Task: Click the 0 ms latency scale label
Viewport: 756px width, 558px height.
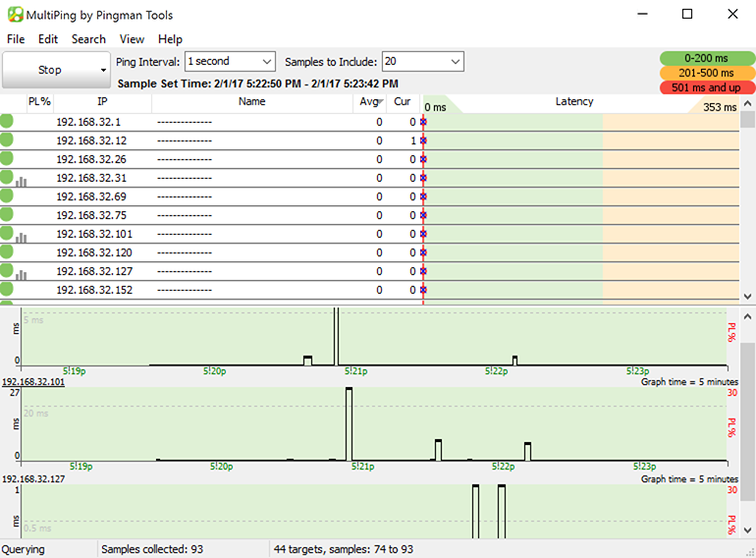Action: point(435,107)
